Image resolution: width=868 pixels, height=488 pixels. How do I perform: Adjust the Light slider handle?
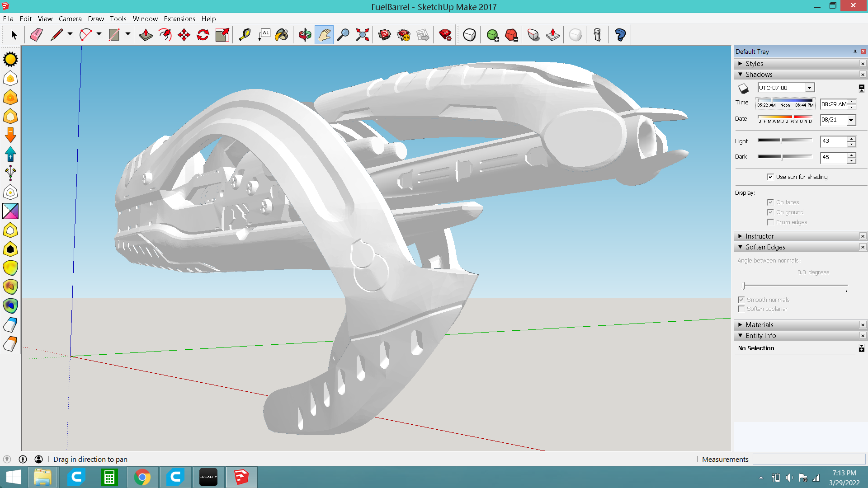click(782, 141)
